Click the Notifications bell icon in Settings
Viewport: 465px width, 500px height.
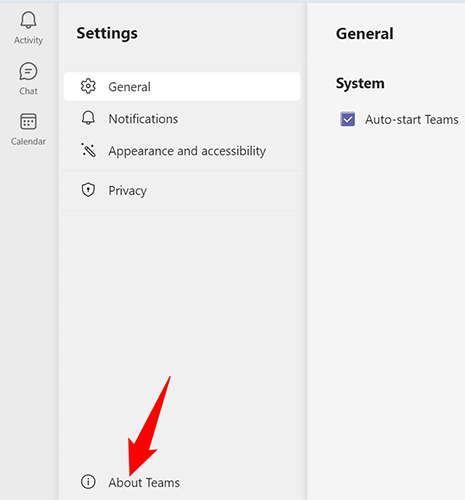point(88,118)
